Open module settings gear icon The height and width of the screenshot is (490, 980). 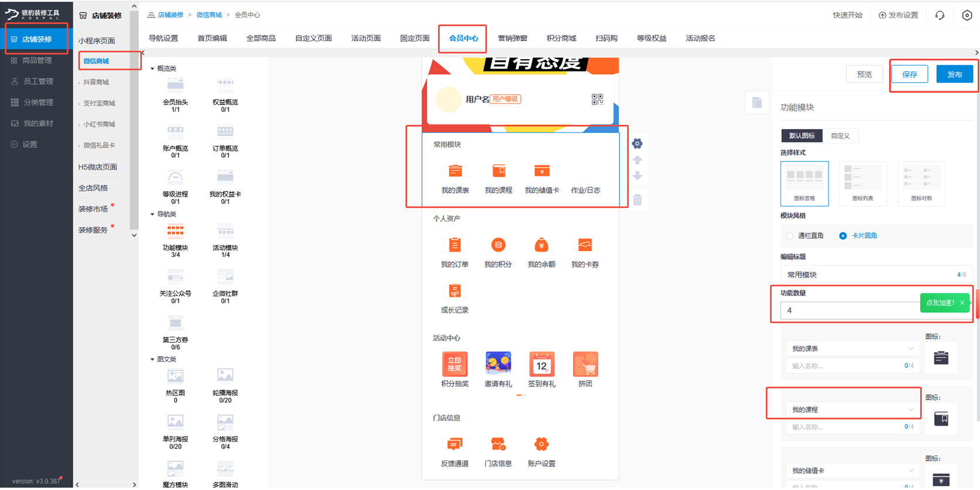(x=637, y=144)
